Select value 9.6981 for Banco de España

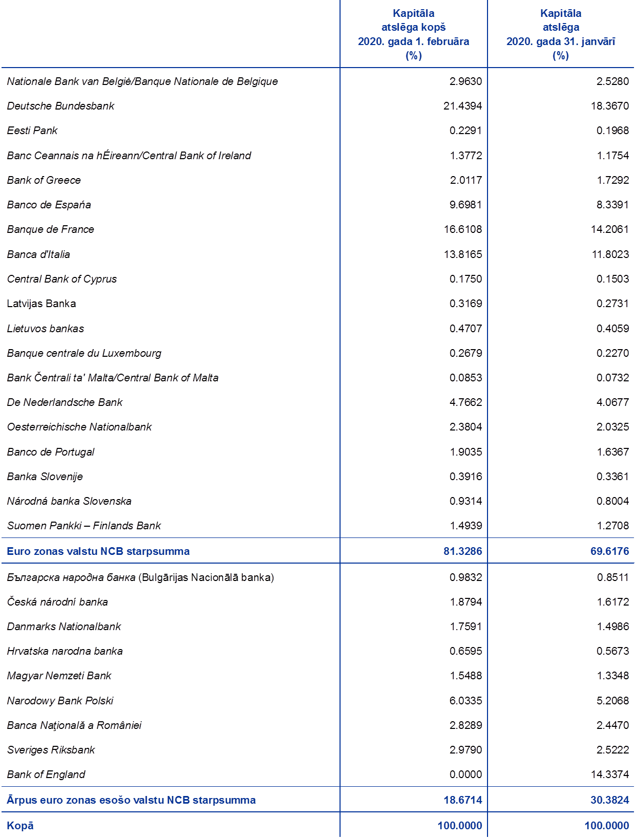coord(465,205)
